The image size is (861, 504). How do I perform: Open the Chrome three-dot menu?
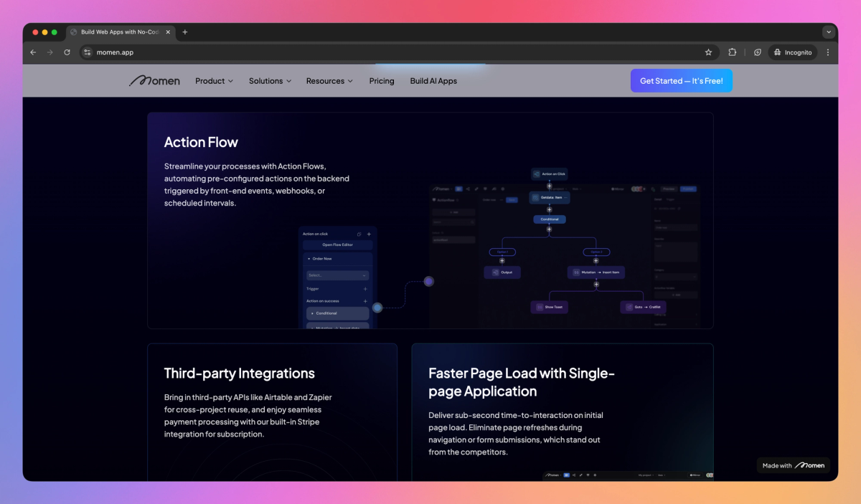[x=828, y=52]
